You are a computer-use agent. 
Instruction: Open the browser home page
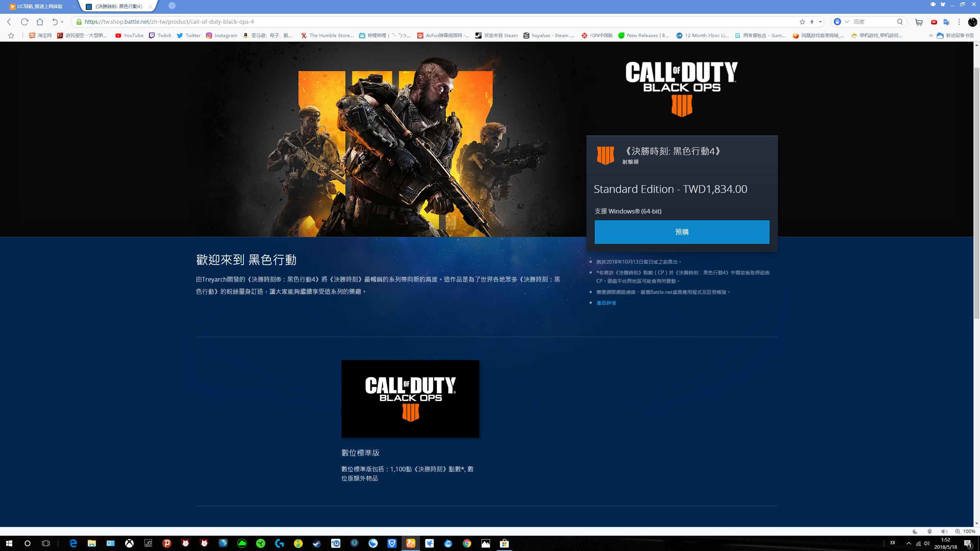40,22
